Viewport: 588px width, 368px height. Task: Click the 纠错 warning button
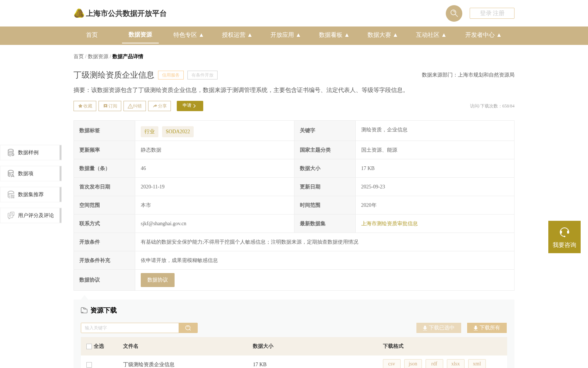pyautogui.click(x=135, y=106)
